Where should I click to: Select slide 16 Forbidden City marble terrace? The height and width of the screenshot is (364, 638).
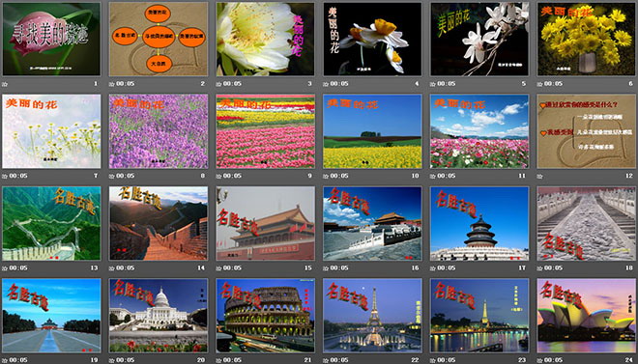(x=372, y=223)
